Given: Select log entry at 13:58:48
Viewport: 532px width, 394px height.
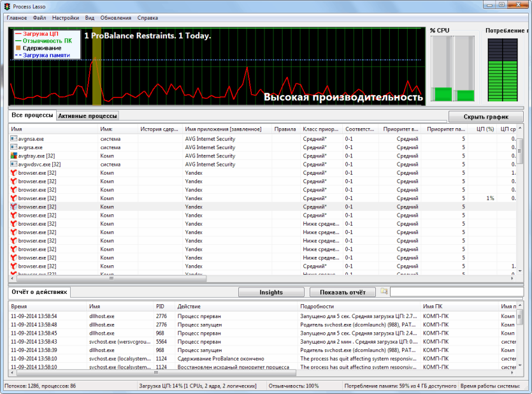Looking at the screenshot, I should click(x=262, y=325).
